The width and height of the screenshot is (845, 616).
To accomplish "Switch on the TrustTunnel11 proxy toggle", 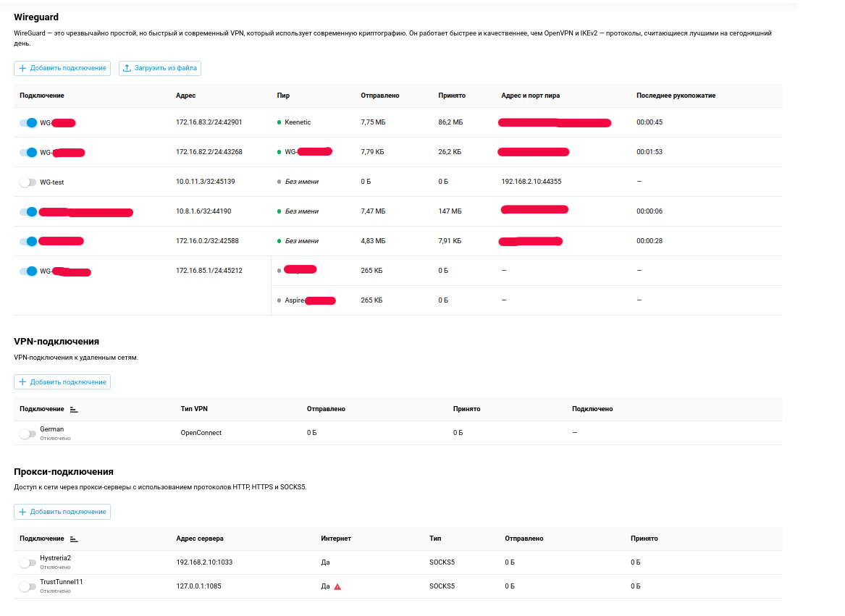I will click(x=28, y=586).
